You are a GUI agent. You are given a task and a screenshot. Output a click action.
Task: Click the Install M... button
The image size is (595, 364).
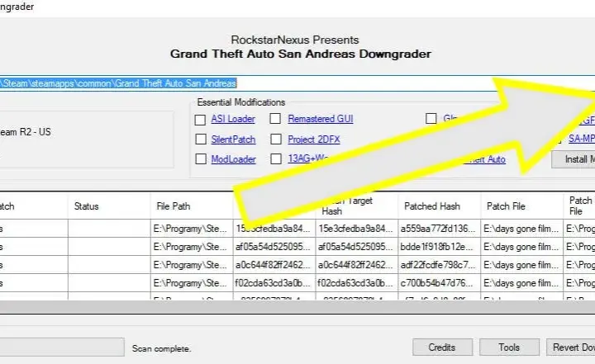point(574,159)
